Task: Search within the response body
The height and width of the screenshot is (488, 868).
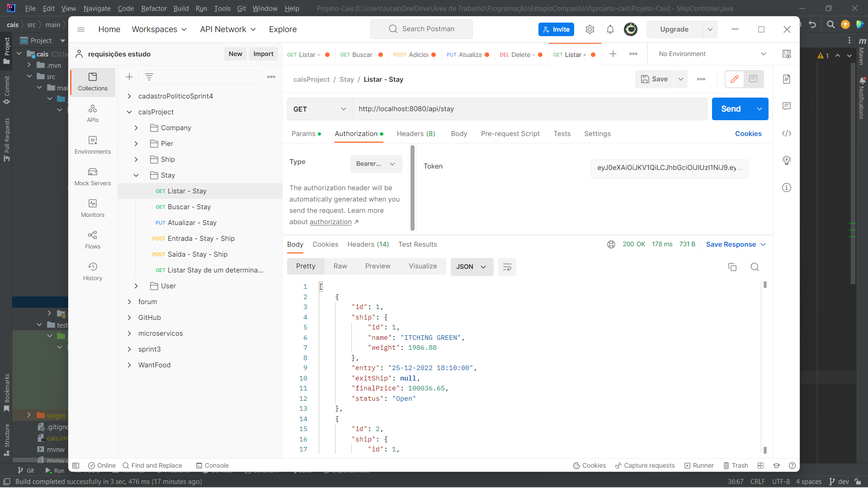Action: point(755,267)
